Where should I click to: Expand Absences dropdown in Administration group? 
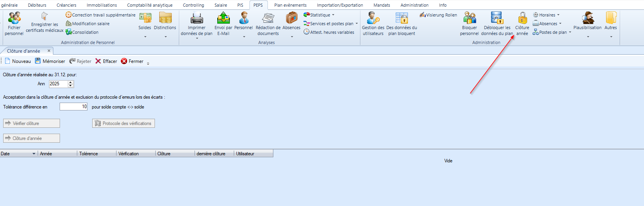[560, 24]
